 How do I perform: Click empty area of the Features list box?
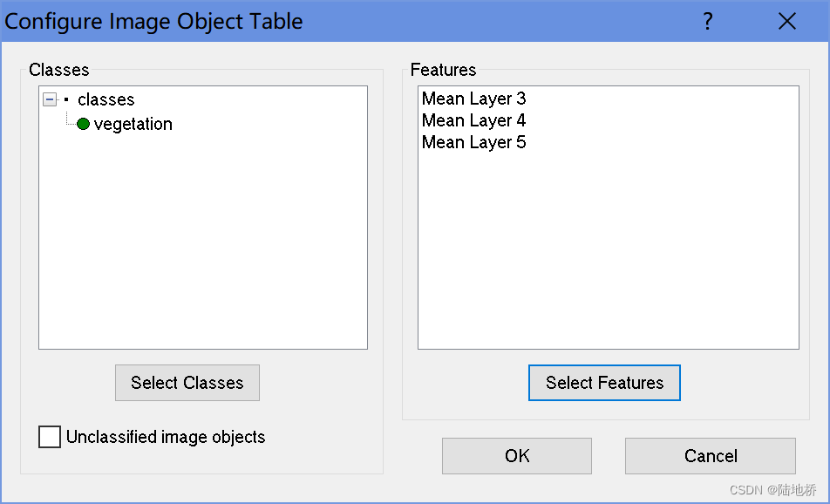click(x=609, y=249)
